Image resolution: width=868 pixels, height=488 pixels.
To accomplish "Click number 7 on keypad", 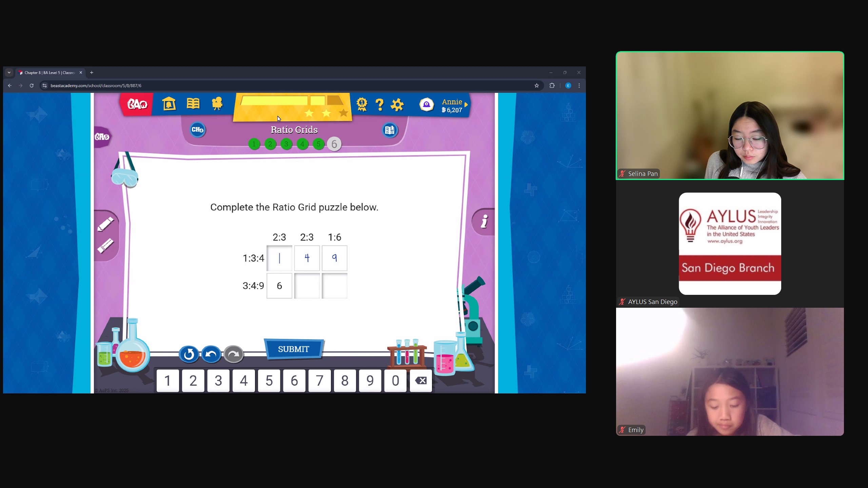I will [320, 381].
